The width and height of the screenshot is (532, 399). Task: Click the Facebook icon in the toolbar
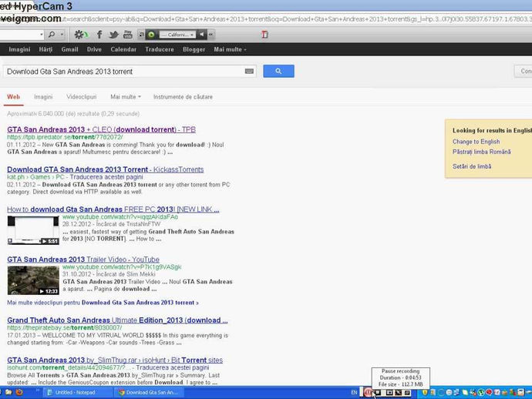tap(99, 34)
